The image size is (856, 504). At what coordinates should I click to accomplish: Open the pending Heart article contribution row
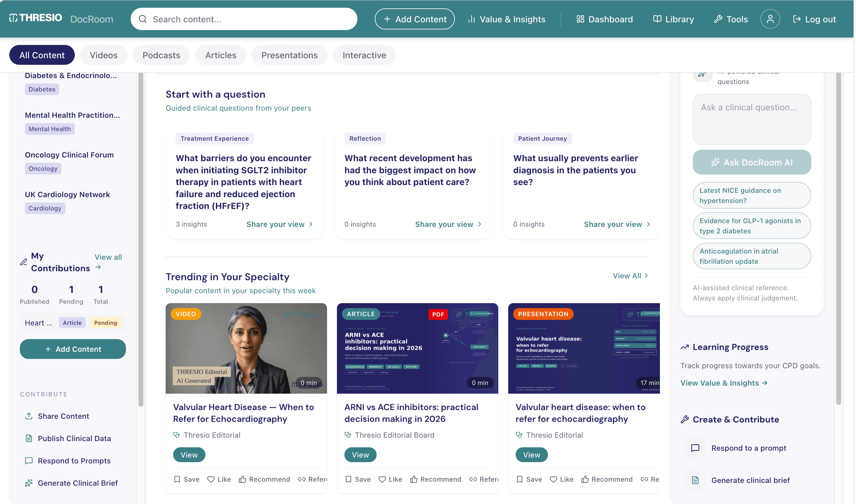[x=73, y=322]
